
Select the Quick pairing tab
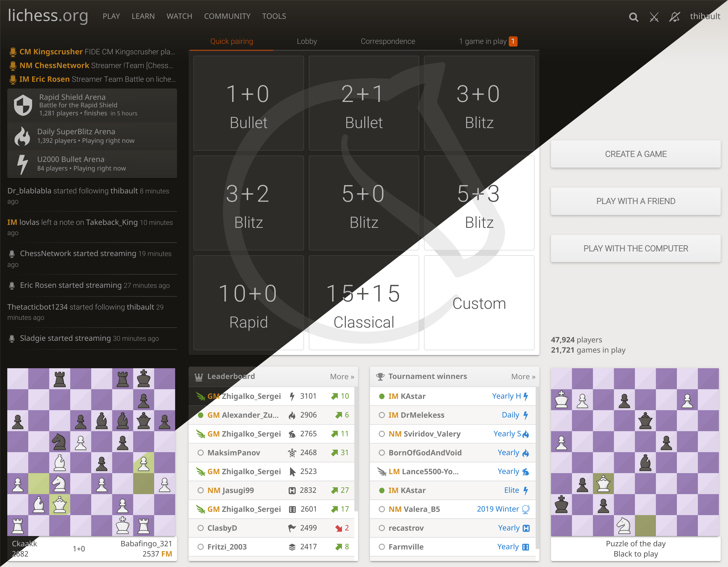click(232, 41)
